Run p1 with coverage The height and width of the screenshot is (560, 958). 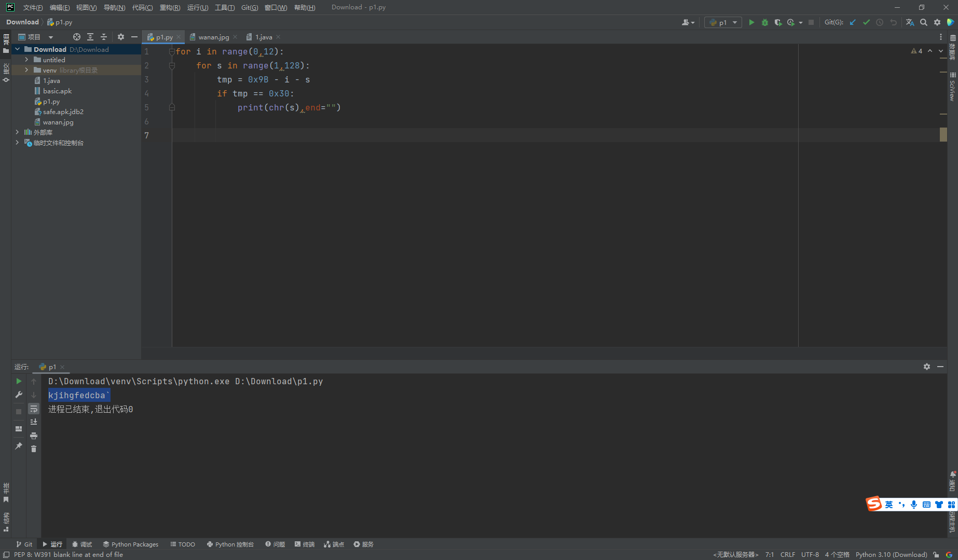(778, 22)
